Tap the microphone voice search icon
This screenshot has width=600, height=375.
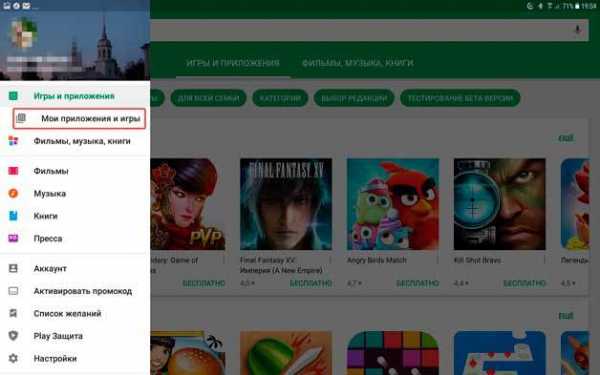pyautogui.click(x=577, y=30)
